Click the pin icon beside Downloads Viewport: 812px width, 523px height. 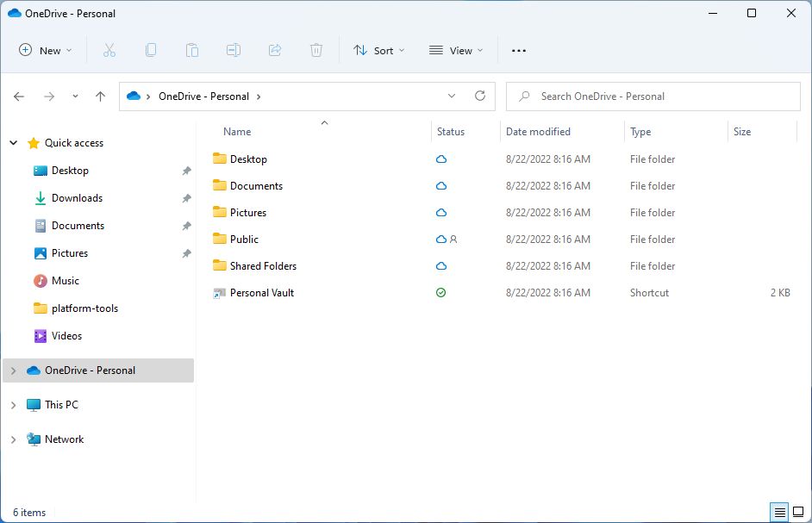click(x=186, y=198)
